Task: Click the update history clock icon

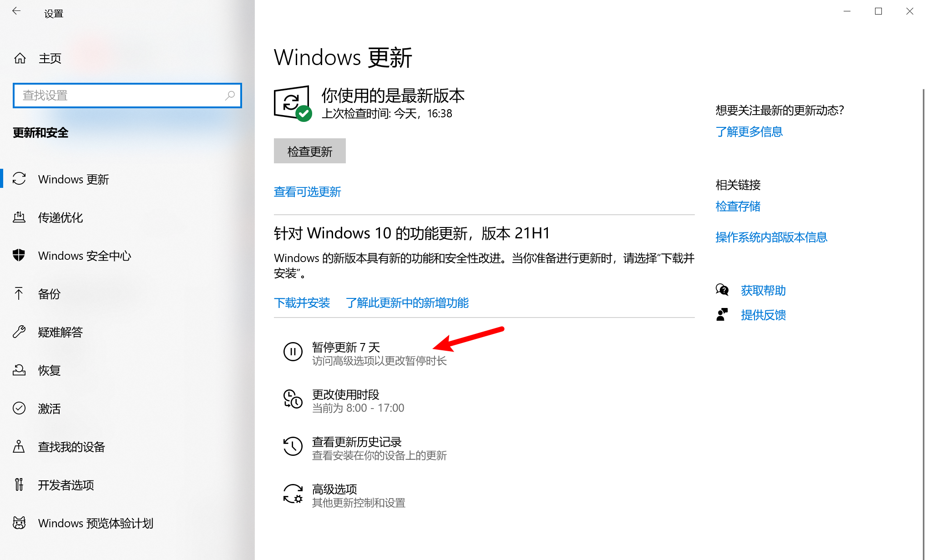Action: pos(293,446)
